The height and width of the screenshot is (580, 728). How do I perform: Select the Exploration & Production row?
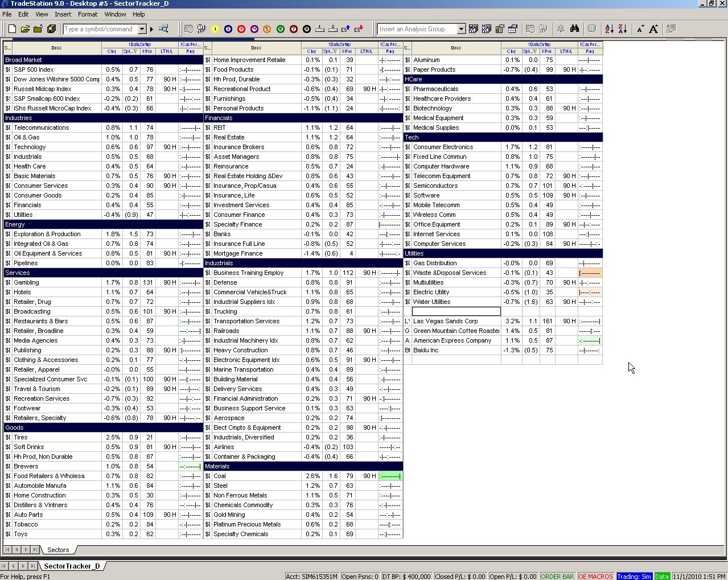coord(104,234)
